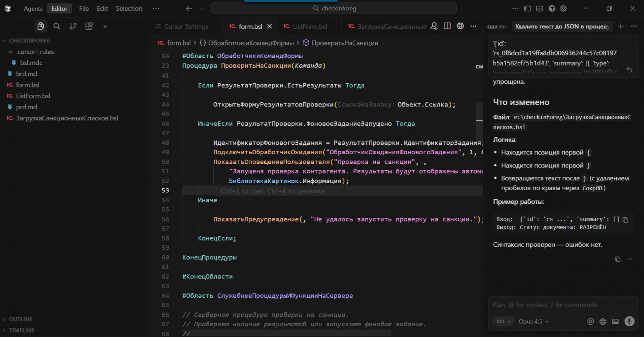Open the Split Editor layout icon
Image resolution: width=644 pixels, height=337 pixels.
pyautogui.click(x=447, y=26)
